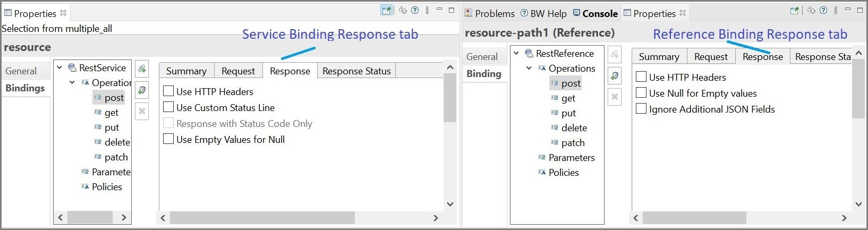The height and width of the screenshot is (230, 868).
Task: Enable Use Custom Status Line checkbox
Action: coord(168,107)
